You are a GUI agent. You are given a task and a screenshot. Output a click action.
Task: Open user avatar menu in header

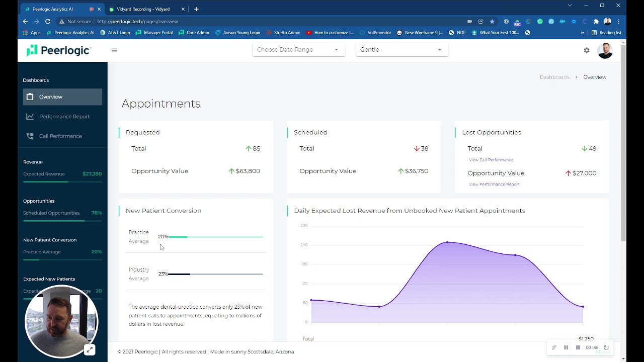tap(605, 50)
